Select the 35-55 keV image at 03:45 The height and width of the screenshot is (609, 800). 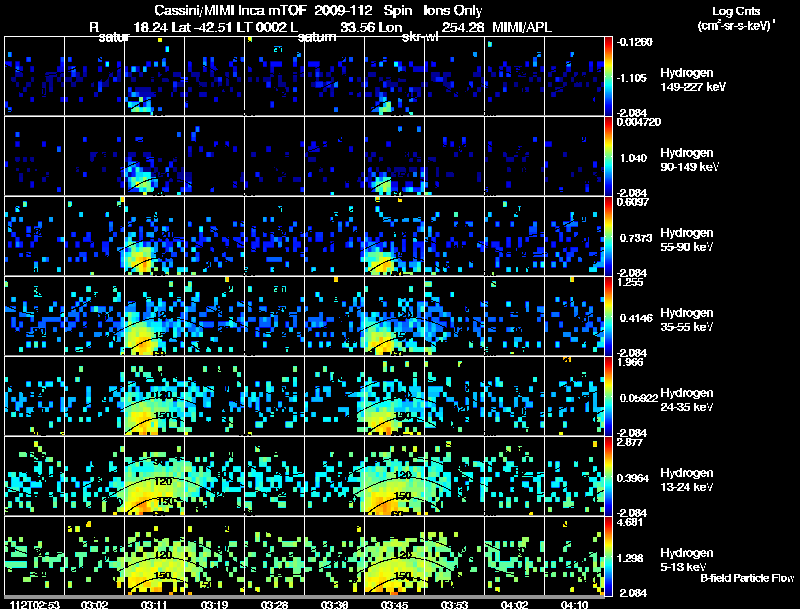coord(394,316)
